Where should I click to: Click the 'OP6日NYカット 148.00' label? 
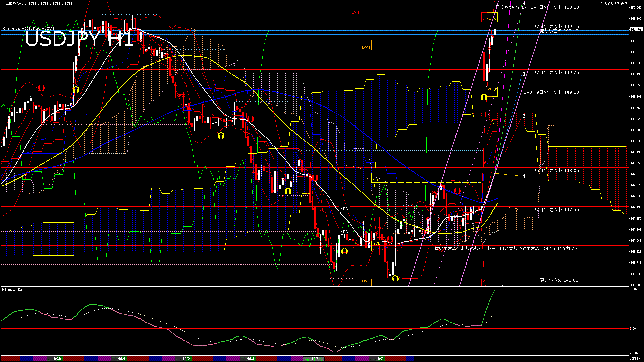pos(554,171)
